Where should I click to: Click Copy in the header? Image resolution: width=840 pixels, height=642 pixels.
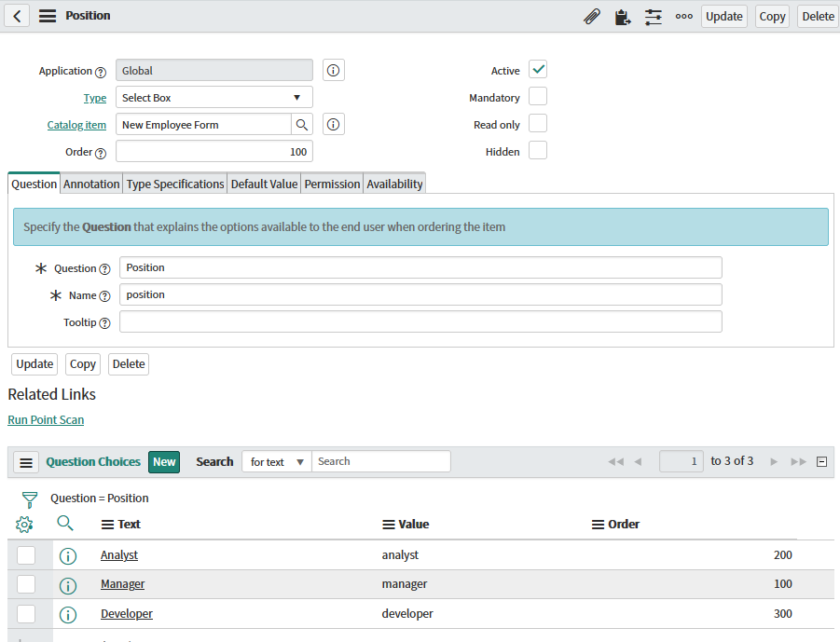772,17
